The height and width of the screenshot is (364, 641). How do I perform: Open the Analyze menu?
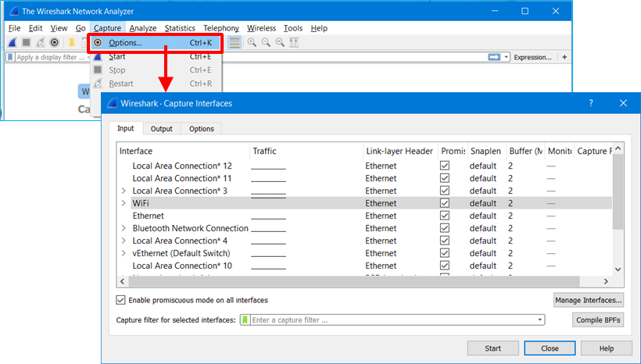[143, 28]
